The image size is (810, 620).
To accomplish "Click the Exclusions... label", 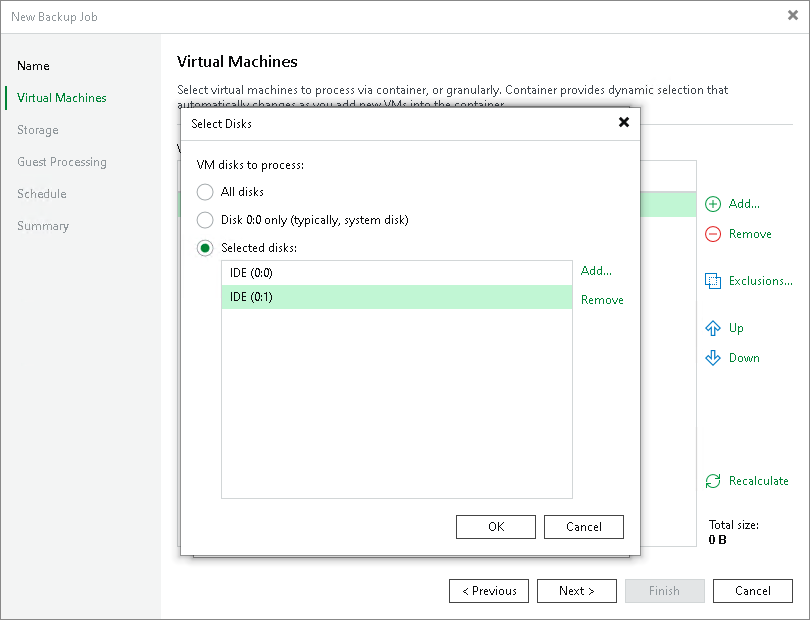I will click(760, 281).
